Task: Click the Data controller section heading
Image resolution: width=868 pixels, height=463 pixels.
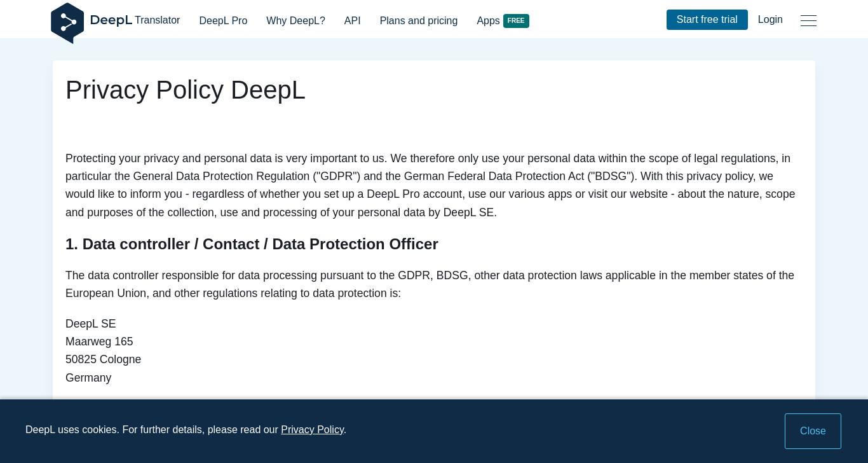Action: 252,244
